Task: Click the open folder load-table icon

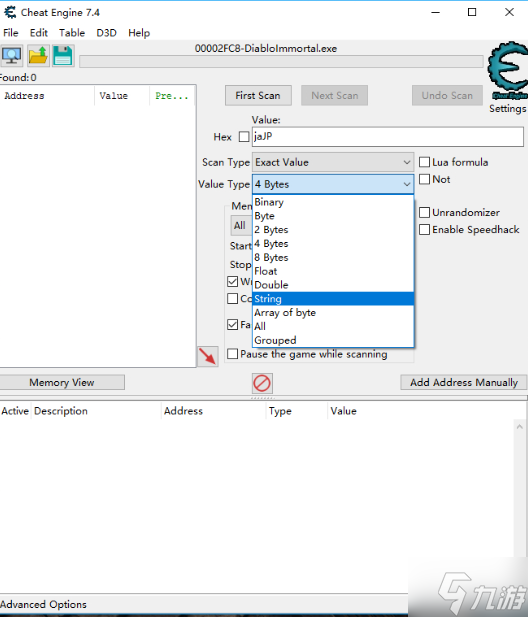Action: click(38, 55)
